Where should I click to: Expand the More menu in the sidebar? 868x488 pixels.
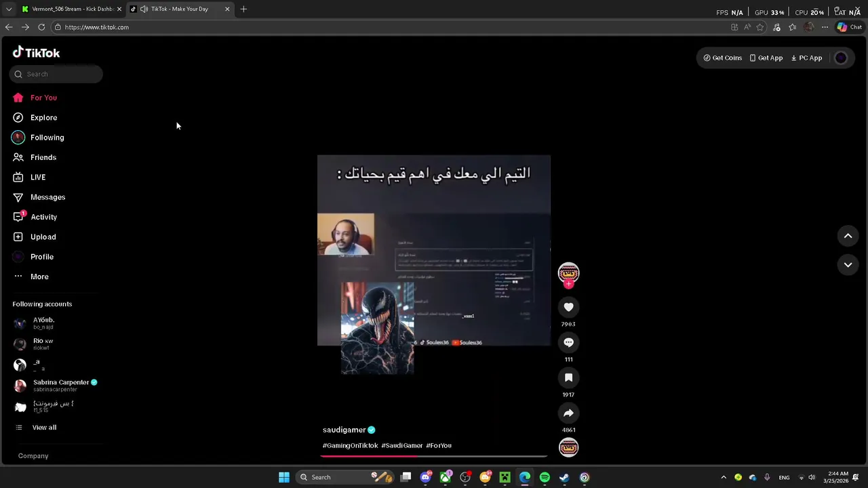(31, 277)
